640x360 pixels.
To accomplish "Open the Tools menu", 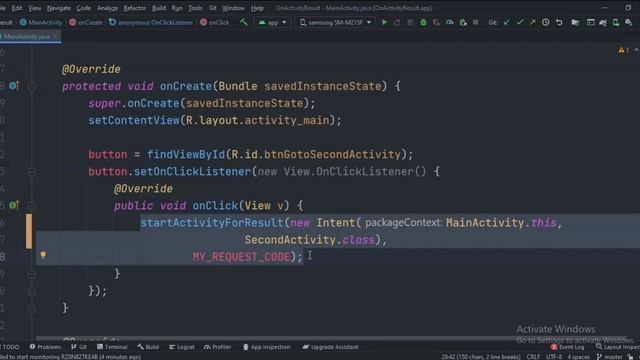I will [195, 8].
